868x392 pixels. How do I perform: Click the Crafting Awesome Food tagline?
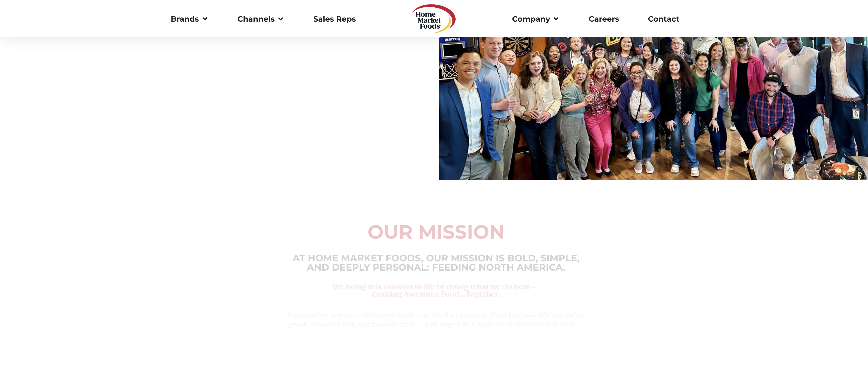coord(436,290)
